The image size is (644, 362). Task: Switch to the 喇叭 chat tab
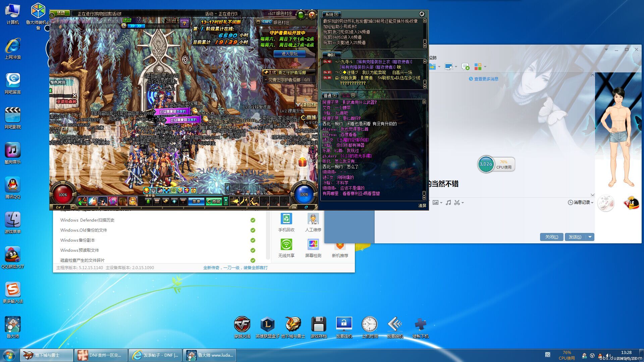(x=331, y=55)
